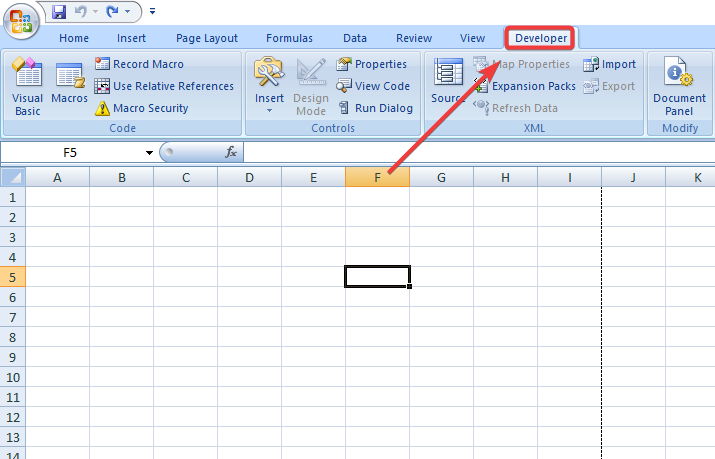This screenshot has width=715, height=459.
Task: Open Macro Security settings
Action: [x=141, y=108]
